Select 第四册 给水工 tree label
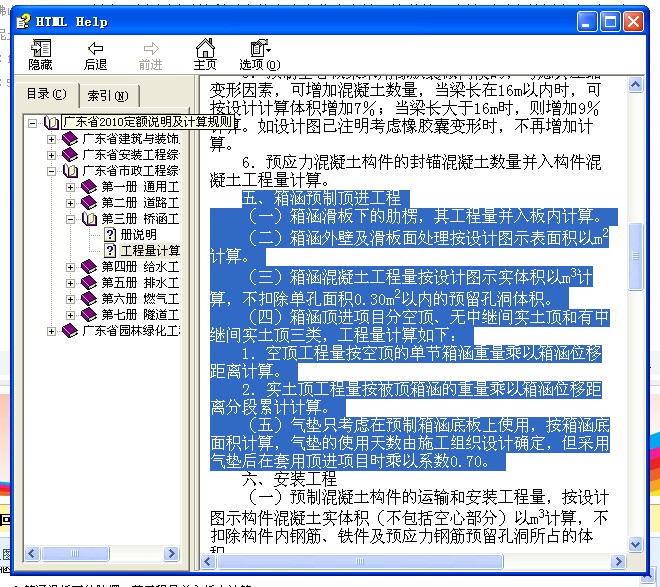Screen dimensions: 660x587 (140, 266)
